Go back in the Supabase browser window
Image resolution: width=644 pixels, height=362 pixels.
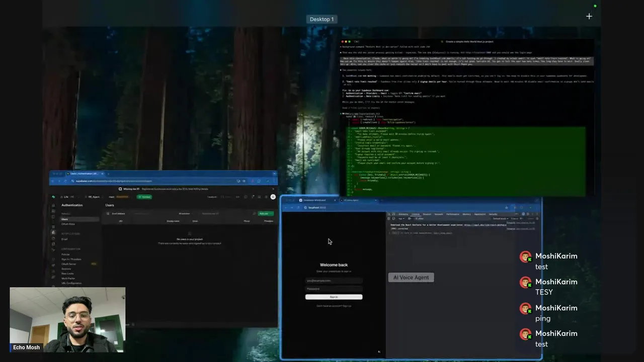click(53, 181)
